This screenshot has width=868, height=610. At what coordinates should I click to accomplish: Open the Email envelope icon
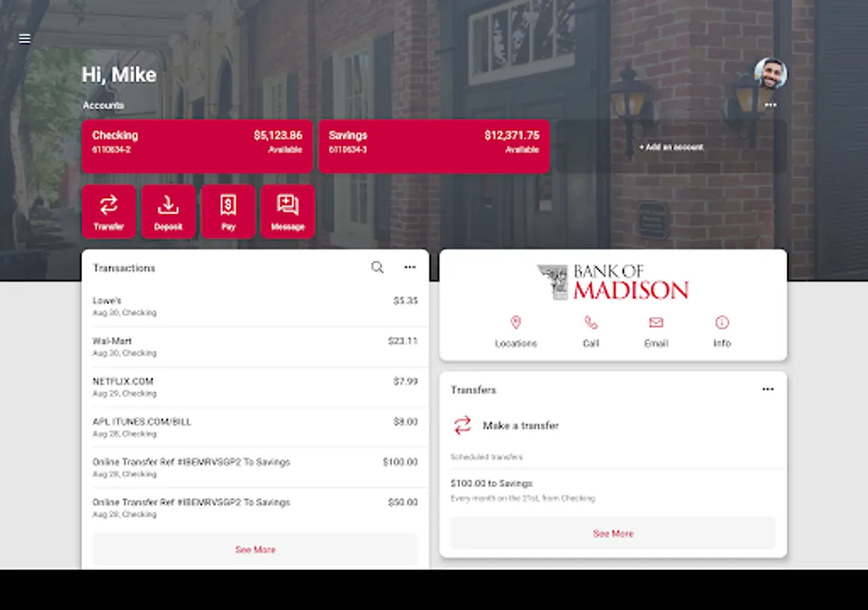point(656,323)
